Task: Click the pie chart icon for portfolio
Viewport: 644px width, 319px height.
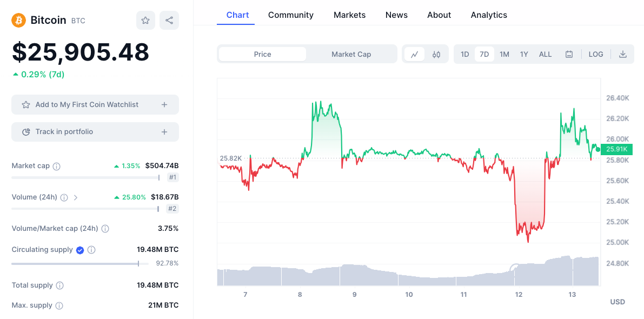Action: [x=26, y=132]
